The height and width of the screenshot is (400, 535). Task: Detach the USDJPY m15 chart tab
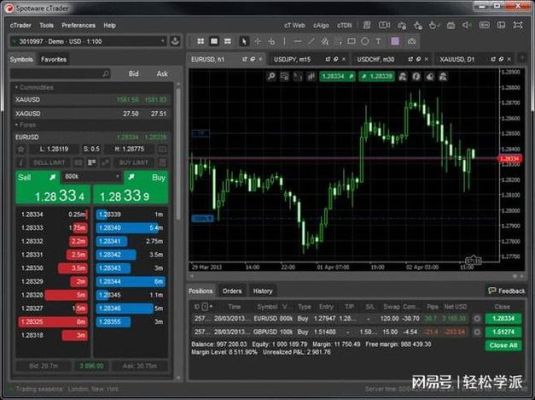(x=328, y=59)
